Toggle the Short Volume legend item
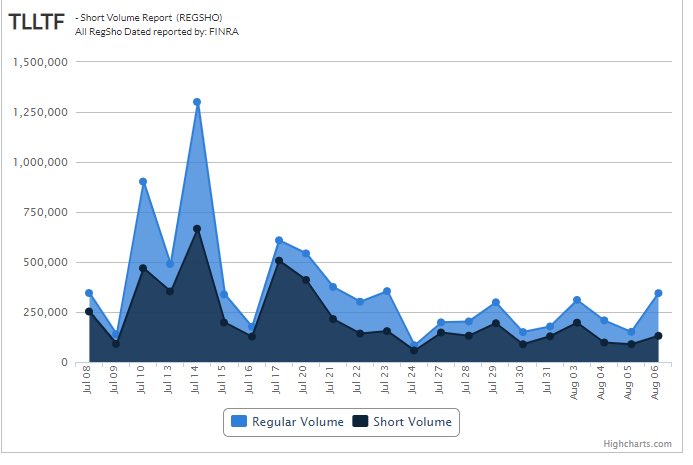Screen dimensions: 693x465 (402, 422)
